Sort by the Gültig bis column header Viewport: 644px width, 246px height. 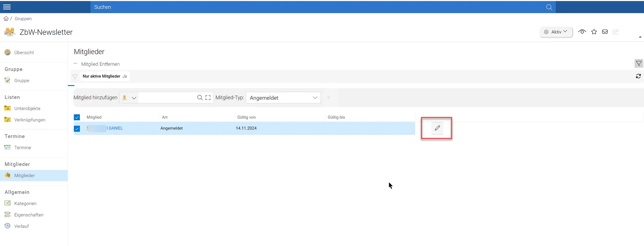point(336,117)
